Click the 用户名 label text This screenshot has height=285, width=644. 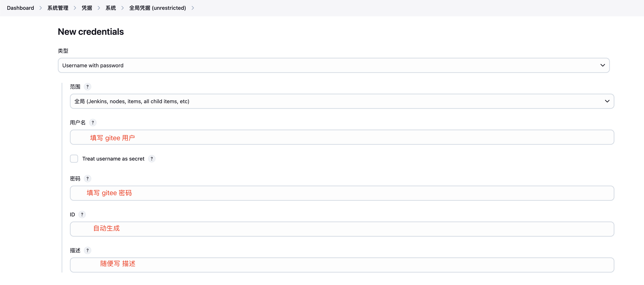point(78,123)
